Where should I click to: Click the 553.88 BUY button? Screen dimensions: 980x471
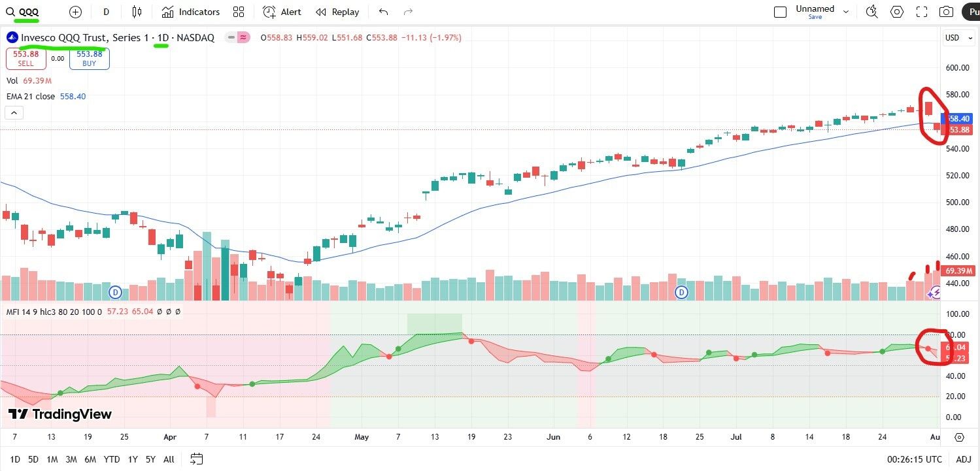[x=90, y=59]
